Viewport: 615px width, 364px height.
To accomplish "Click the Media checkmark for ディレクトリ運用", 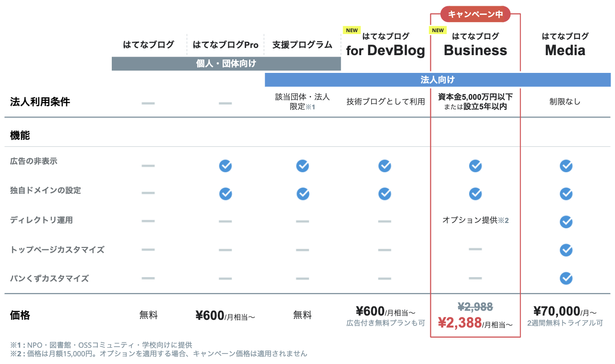I will click(566, 222).
